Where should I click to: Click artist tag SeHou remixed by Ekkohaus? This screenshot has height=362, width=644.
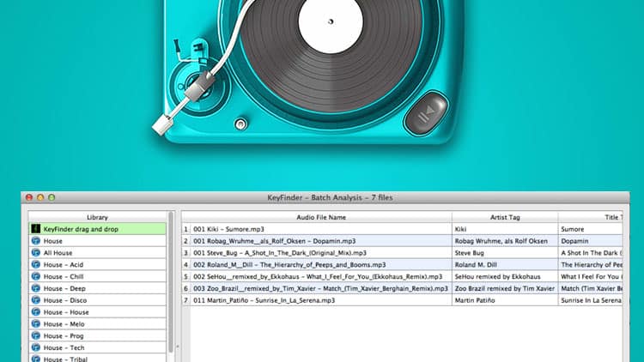tap(505, 276)
